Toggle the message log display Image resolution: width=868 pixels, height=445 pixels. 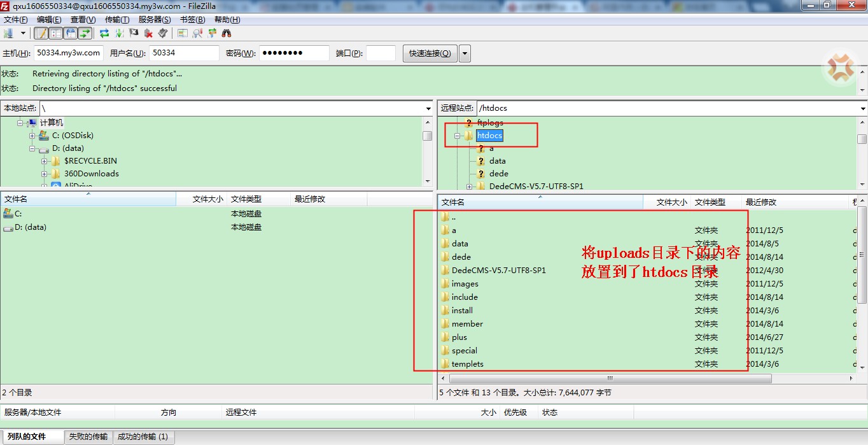41,33
